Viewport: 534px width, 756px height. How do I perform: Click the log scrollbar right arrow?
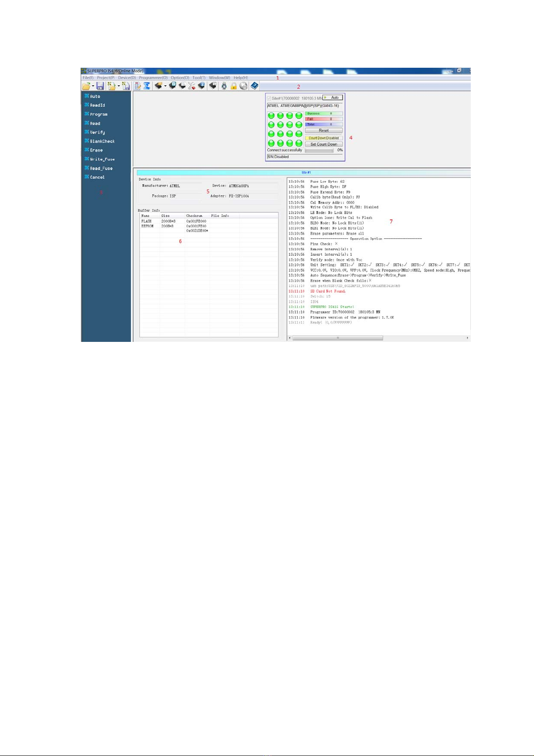click(468, 338)
